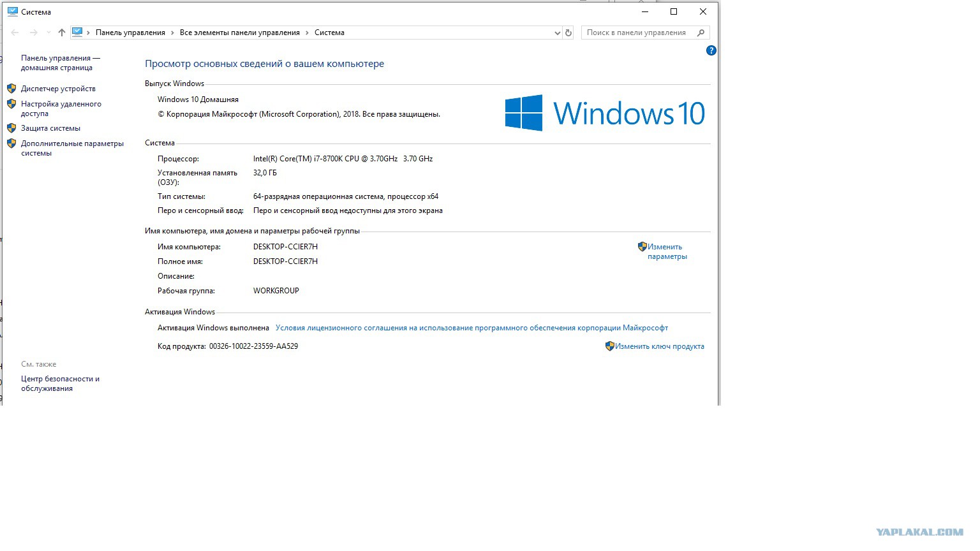Click the back arrow navigation button
980x551 pixels.
pos(15,33)
